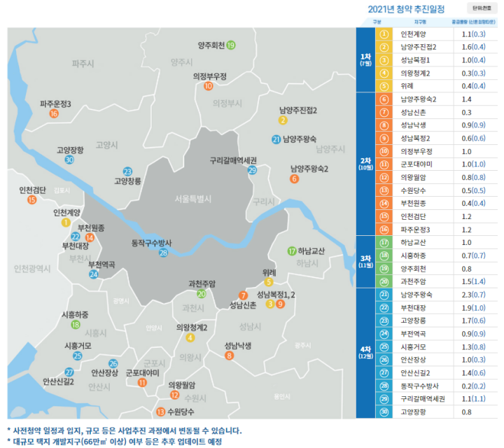Click orange map marker 7 above 성남신촌
The width and height of the screenshot is (504, 448).
pyautogui.click(x=244, y=295)
